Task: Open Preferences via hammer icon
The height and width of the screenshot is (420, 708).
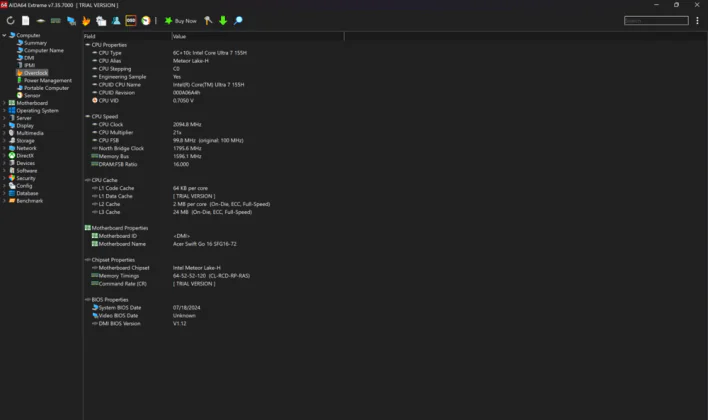Action: [208, 21]
